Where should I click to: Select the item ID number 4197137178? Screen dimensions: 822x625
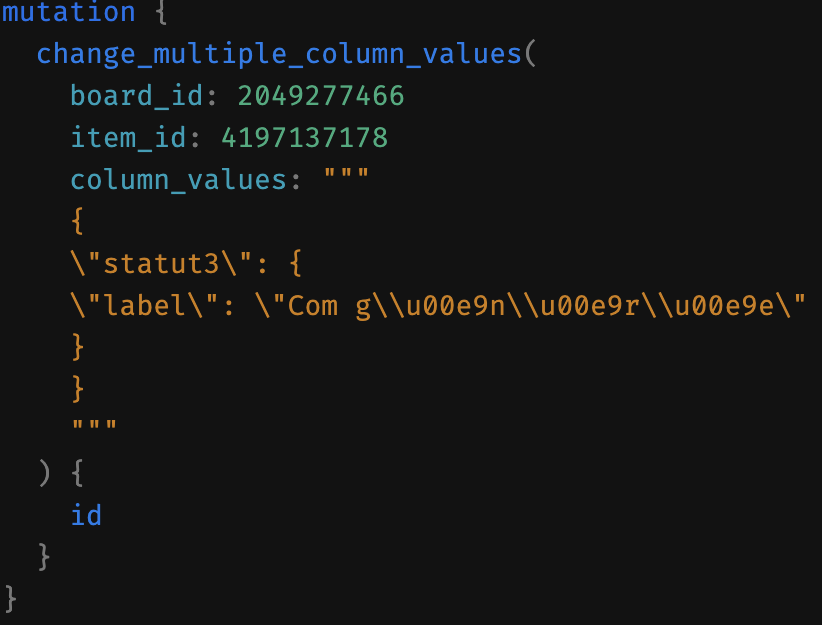[305, 138]
